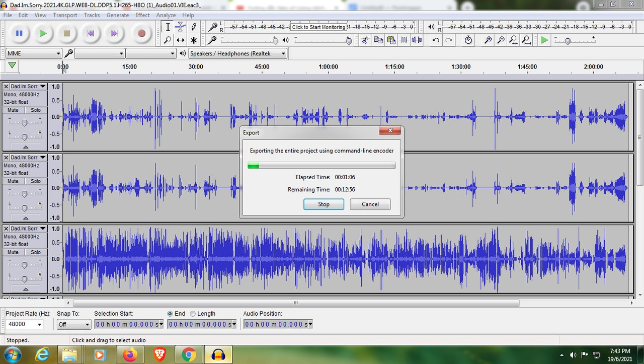Open the Tracks menu

(x=92, y=15)
